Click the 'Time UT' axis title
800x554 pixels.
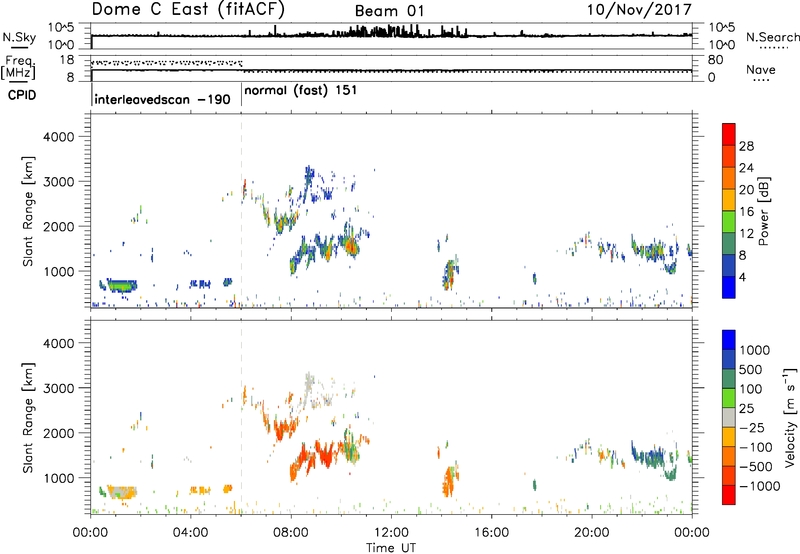(x=391, y=548)
